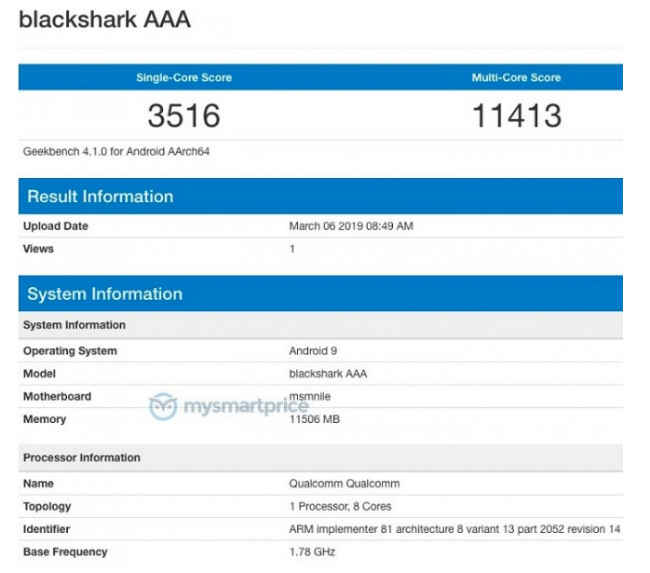Click the motherboard value 'msmnile'
The height and width of the screenshot is (573, 650).
point(310,396)
